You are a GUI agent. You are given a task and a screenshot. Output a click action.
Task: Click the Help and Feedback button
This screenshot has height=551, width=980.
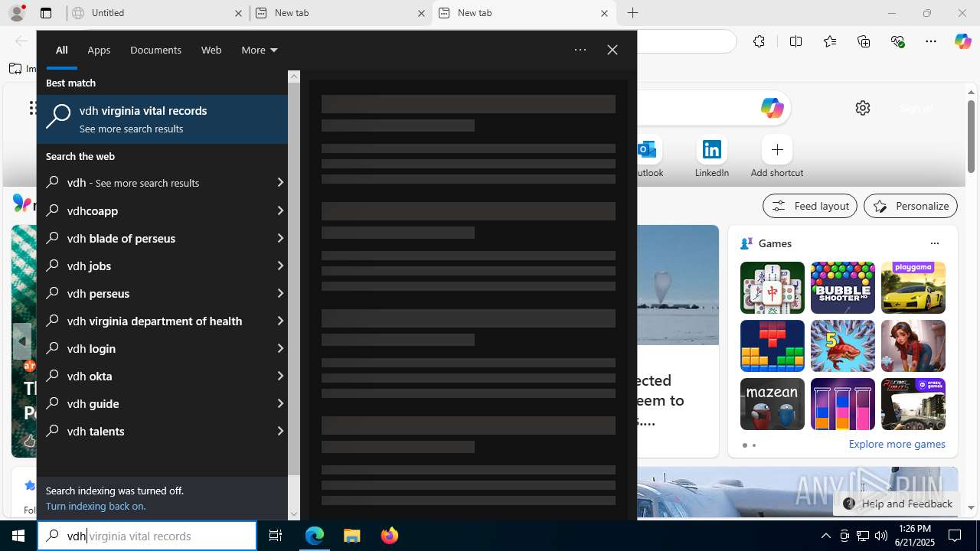point(897,504)
